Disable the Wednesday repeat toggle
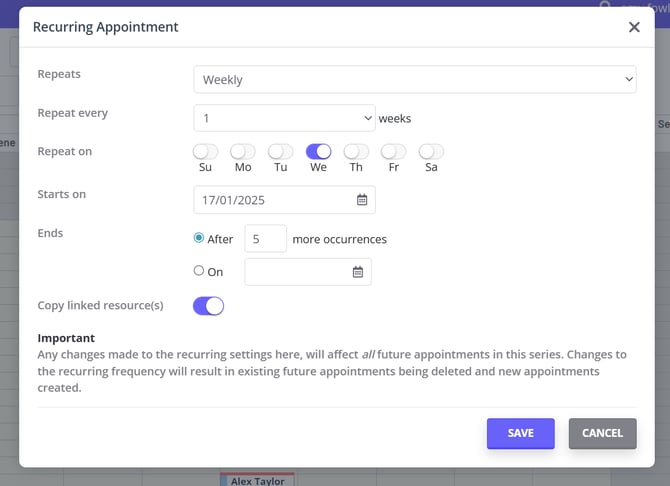 [x=318, y=152]
